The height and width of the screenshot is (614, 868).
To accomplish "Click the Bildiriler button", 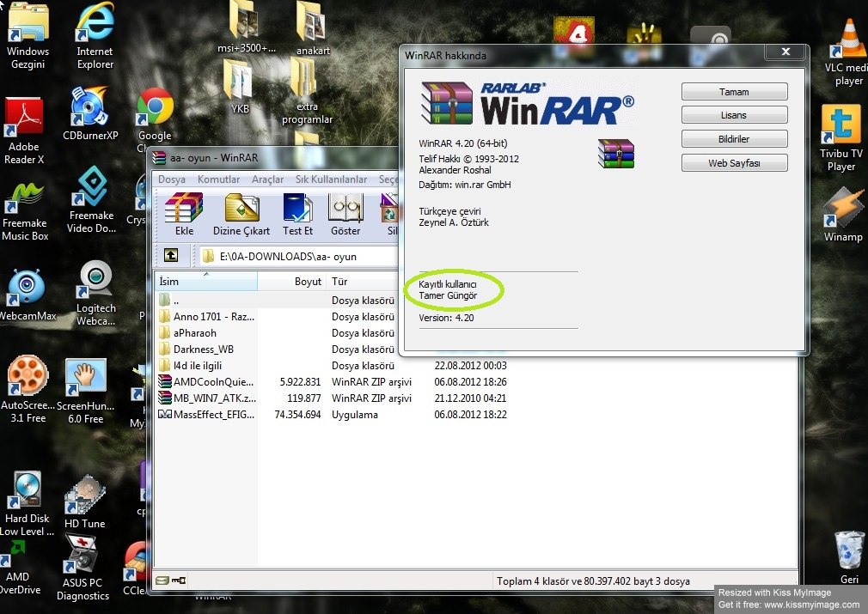I will point(734,139).
